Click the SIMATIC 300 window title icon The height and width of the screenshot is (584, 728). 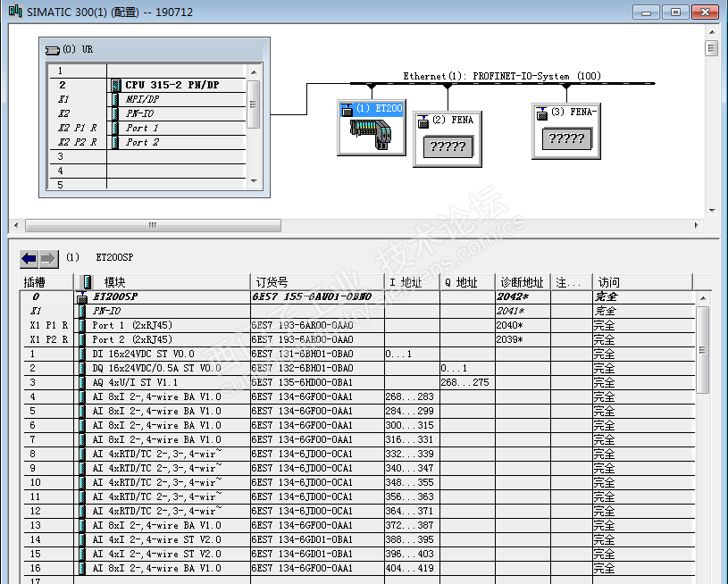coord(15,11)
